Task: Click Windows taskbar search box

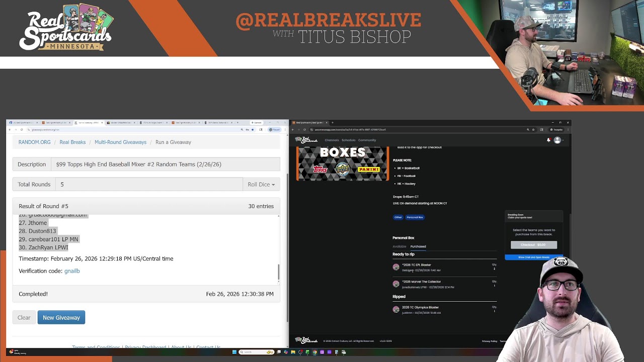Action: click(x=257, y=352)
